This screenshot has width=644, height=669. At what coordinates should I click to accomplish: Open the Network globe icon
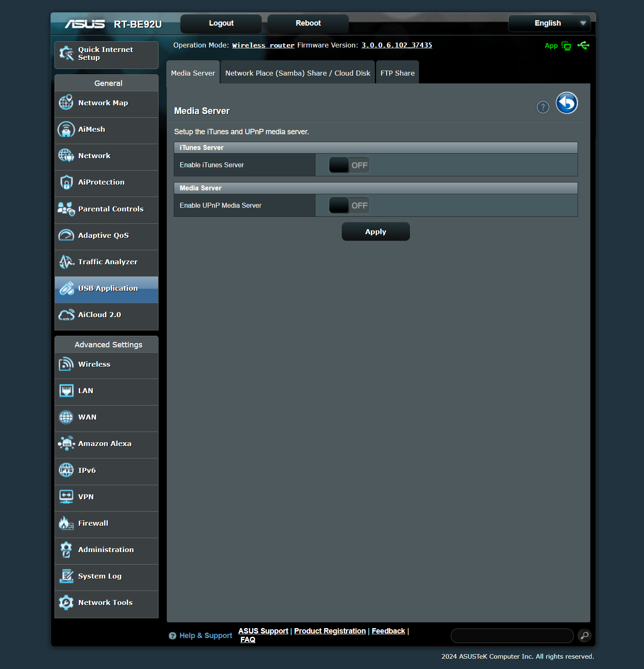point(66,156)
